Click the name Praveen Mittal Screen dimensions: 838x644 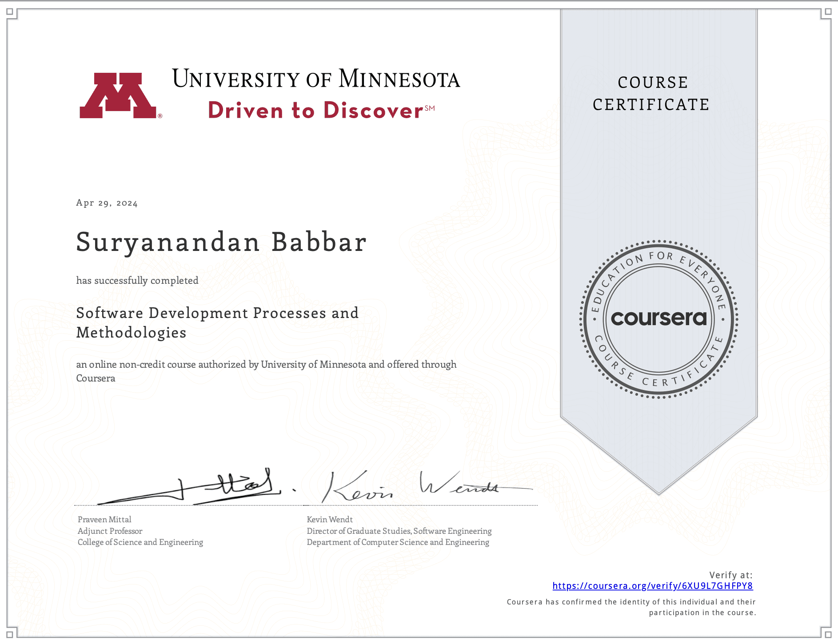click(x=104, y=520)
